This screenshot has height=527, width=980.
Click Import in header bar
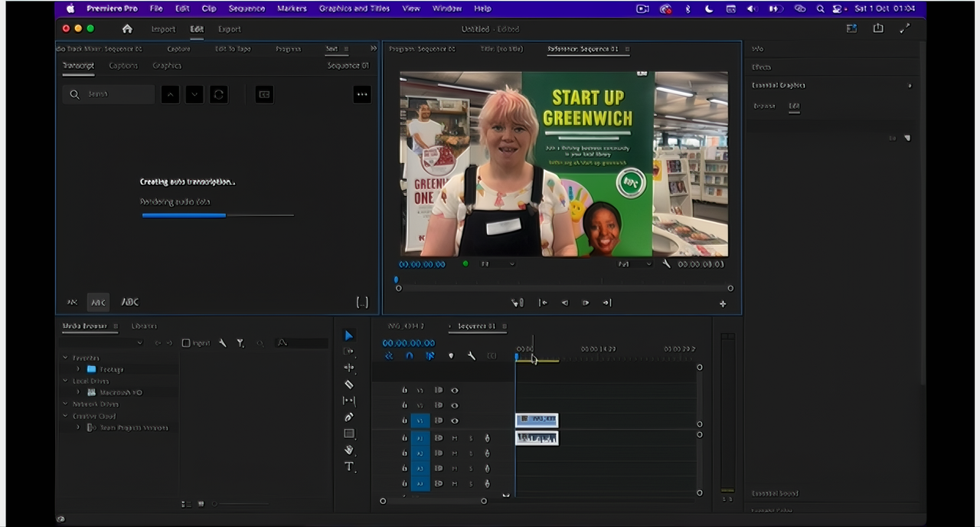[163, 29]
